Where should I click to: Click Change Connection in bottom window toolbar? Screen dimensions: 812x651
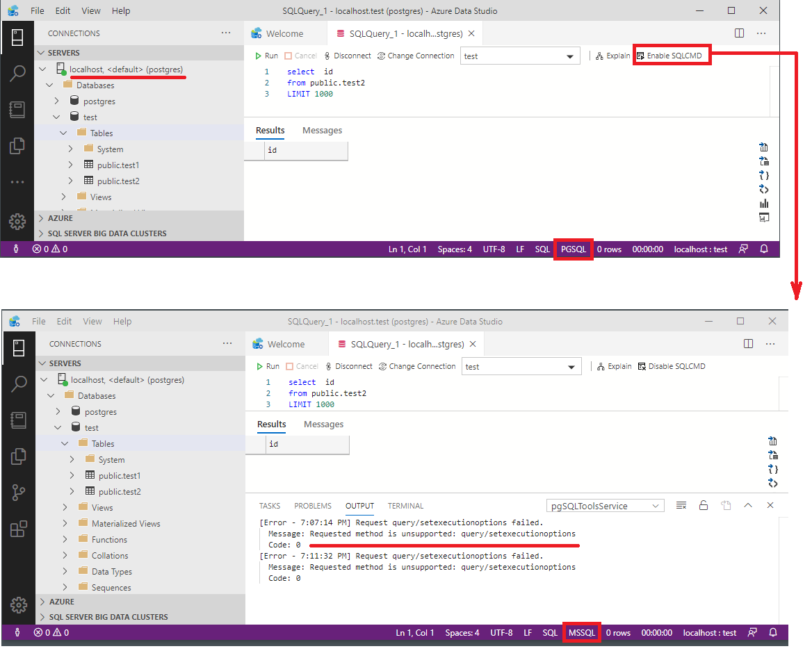[x=417, y=366]
